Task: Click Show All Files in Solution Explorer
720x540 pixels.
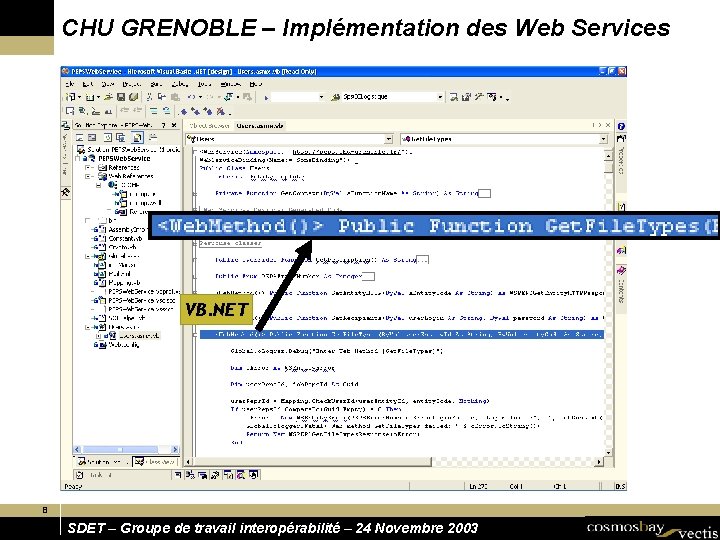Action: pos(137,137)
